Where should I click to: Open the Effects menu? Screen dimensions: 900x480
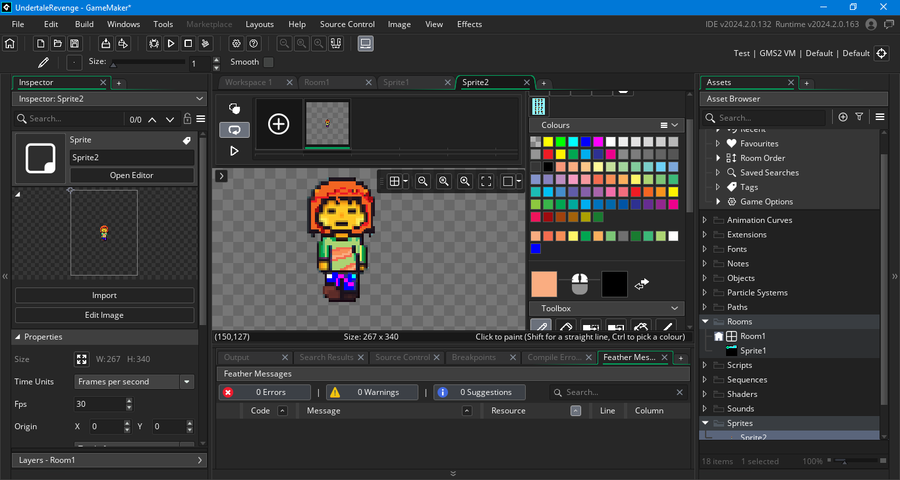(470, 24)
